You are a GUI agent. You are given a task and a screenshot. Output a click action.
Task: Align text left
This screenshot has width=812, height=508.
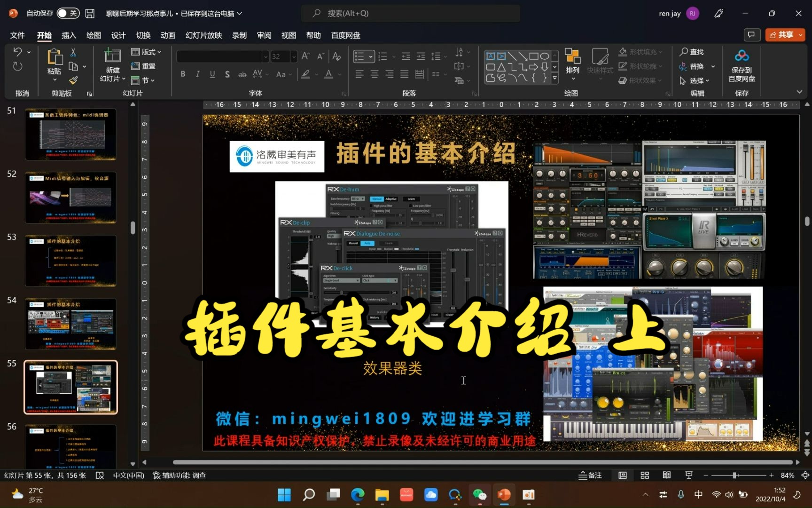(x=359, y=74)
